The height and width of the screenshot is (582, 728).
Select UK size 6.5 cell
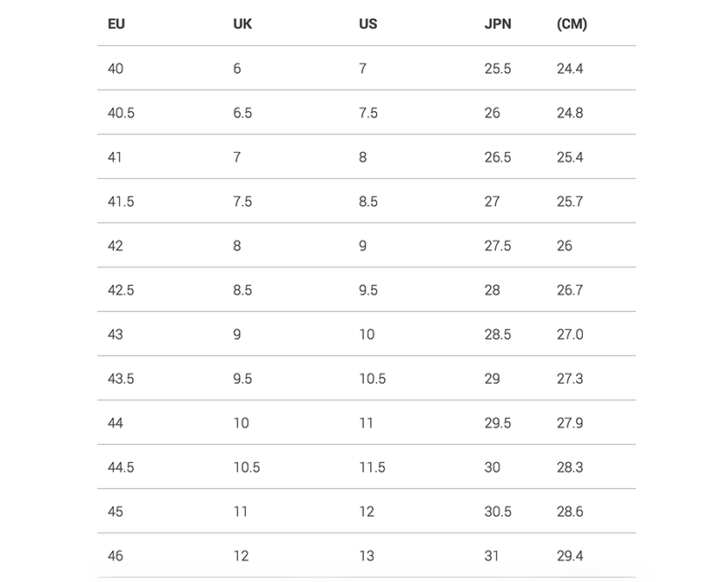[x=242, y=113]
